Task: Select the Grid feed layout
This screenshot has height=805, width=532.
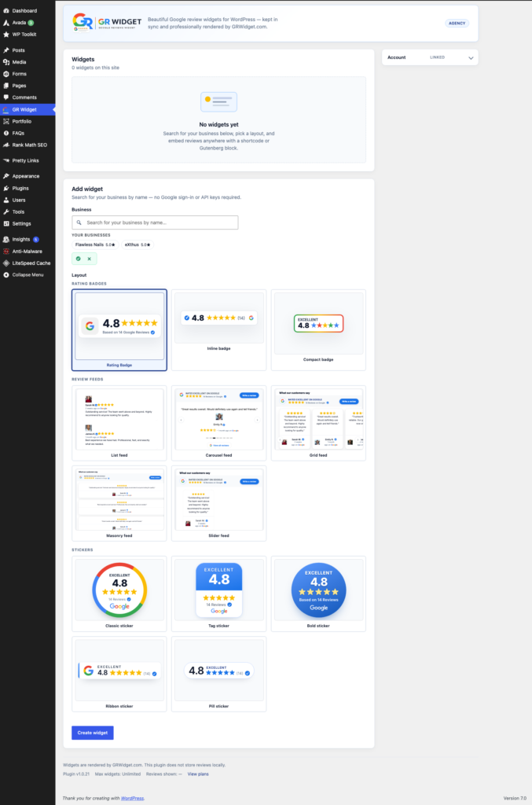Action: click(318, 423)
